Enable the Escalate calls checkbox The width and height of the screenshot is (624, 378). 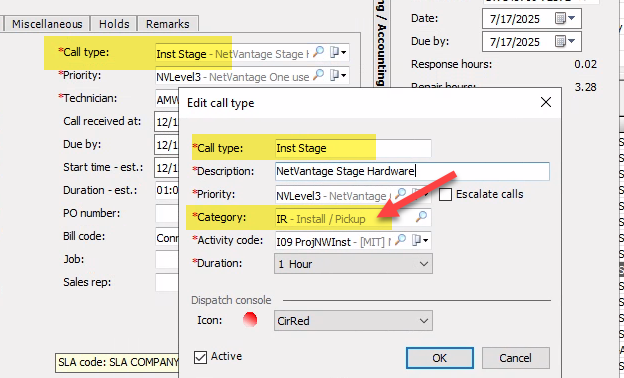pyautogui.click(x=445, y=194)
